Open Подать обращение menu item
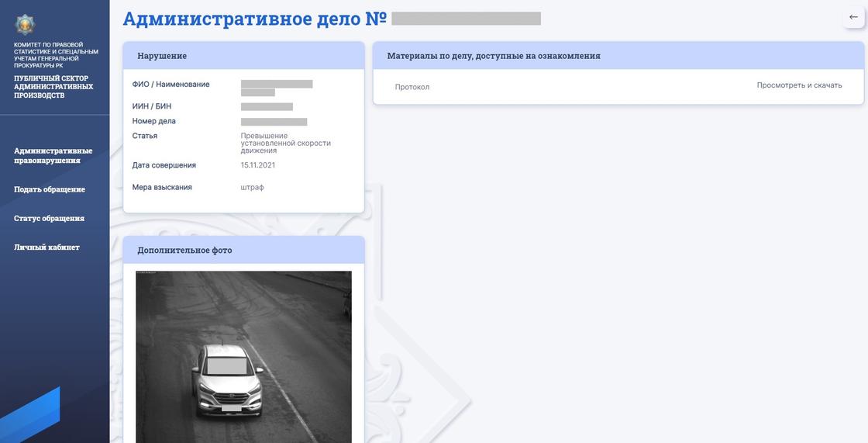Image resolution: width=868 pixels, height=443 pixels. pos(50,189)
